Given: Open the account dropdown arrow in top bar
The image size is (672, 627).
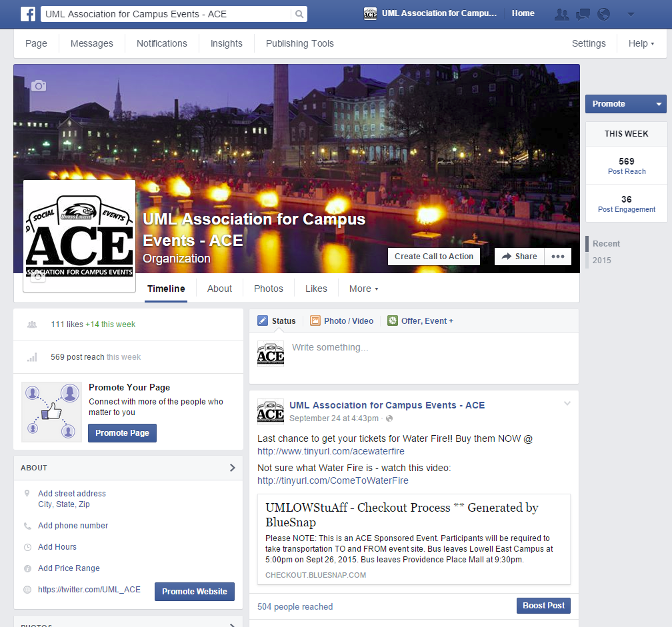Looking at the screenshot, I should pyautogui.click(x=631, y=14).
